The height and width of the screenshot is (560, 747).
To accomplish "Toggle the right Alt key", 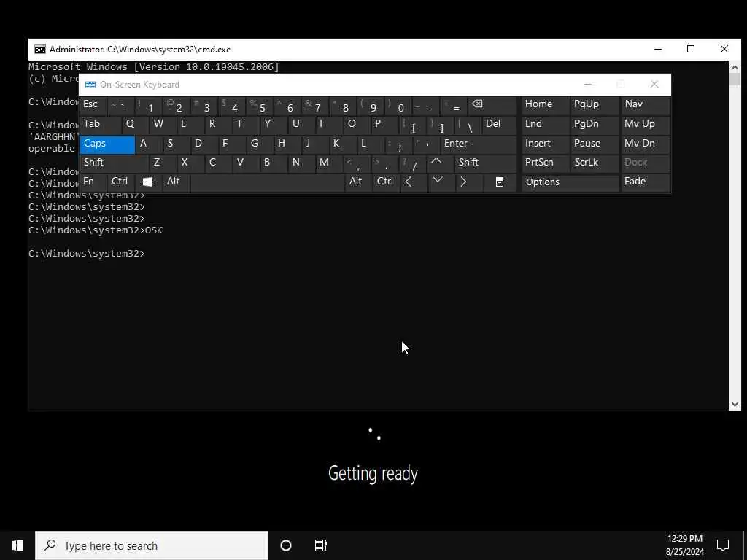I will point(358,182).
